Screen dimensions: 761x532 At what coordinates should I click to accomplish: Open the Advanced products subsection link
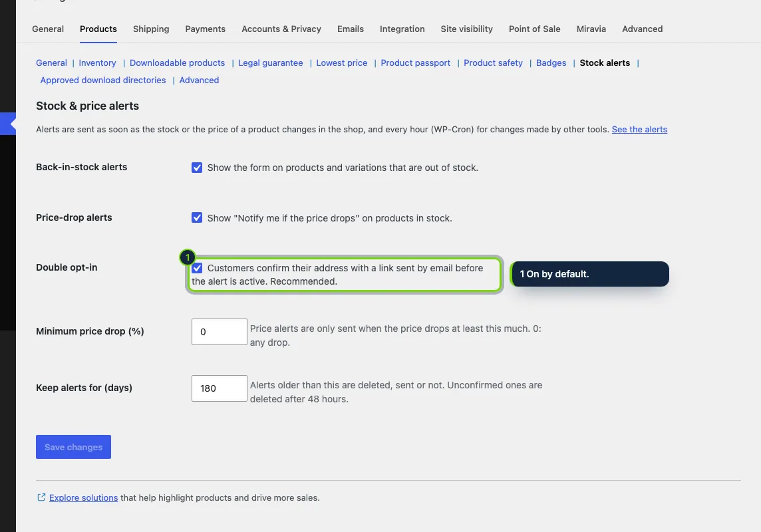pyautogui.click(x=199, y=80)
